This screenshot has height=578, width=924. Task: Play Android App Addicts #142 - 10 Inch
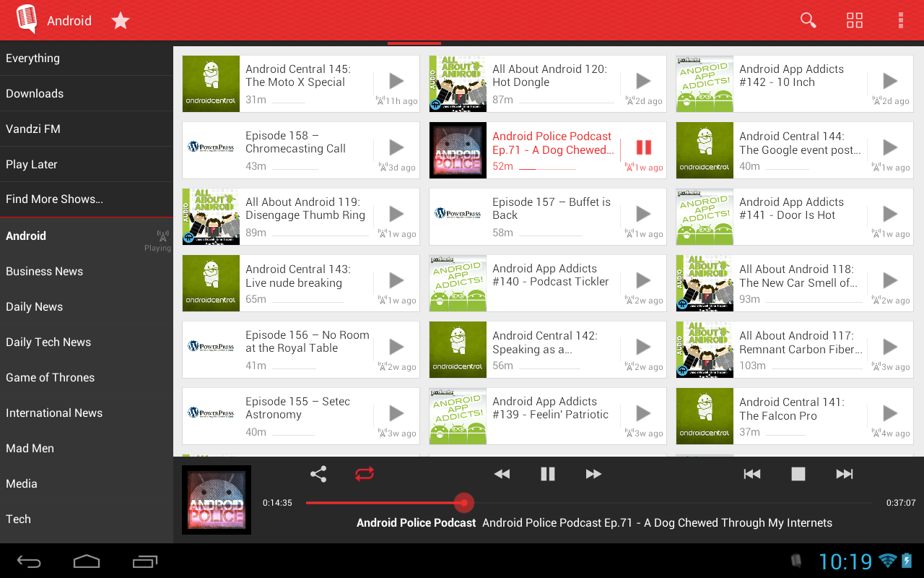pos(890,81)
